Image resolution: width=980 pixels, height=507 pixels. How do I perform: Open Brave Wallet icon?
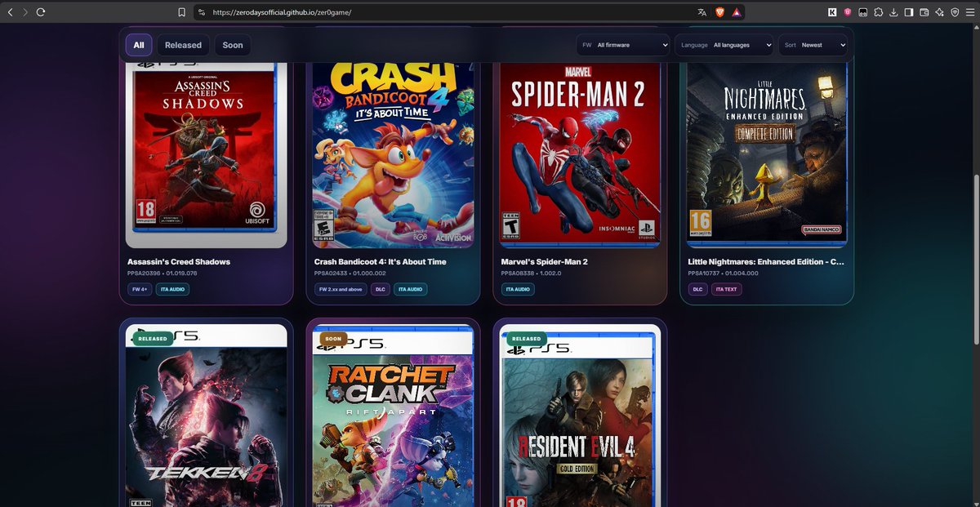(x=924, y=12)
